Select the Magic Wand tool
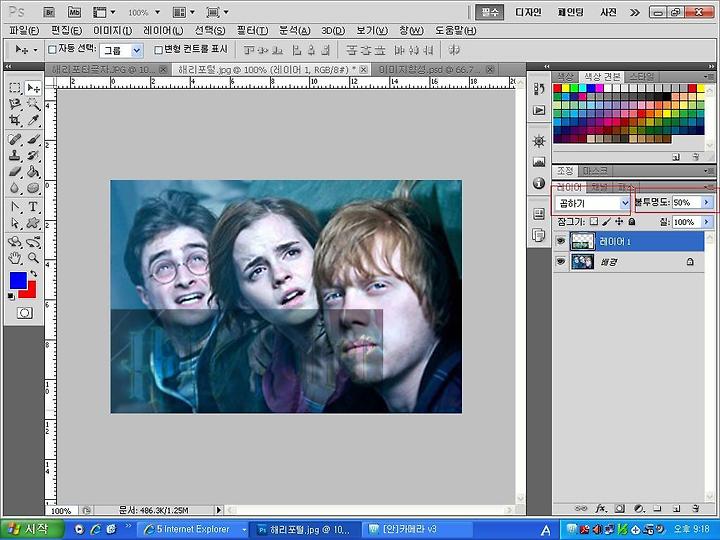 click(33, 104)
